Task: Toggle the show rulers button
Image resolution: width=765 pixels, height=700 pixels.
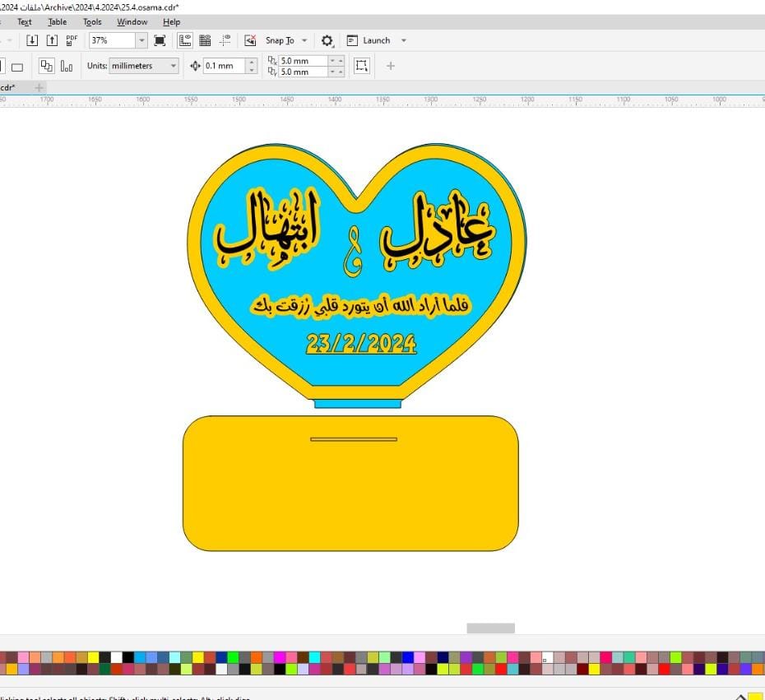Action: pos(185,40)
